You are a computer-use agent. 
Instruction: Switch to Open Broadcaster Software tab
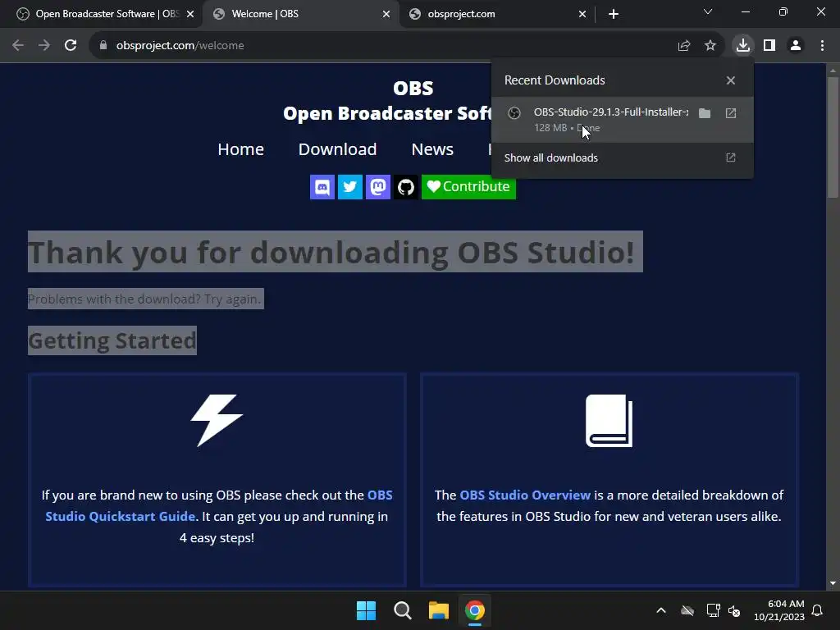tap(102, 14)
